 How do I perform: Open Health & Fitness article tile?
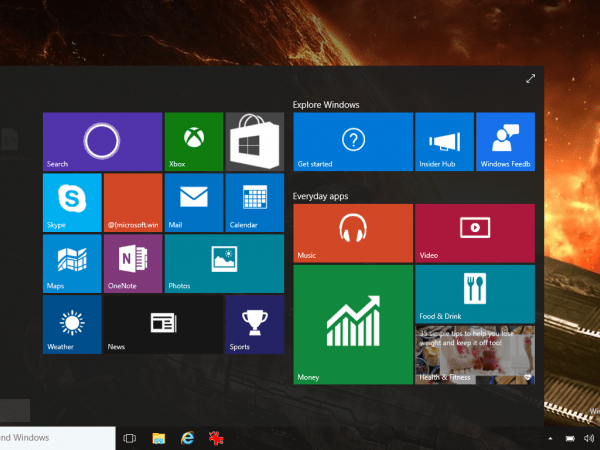coord(475,355)
